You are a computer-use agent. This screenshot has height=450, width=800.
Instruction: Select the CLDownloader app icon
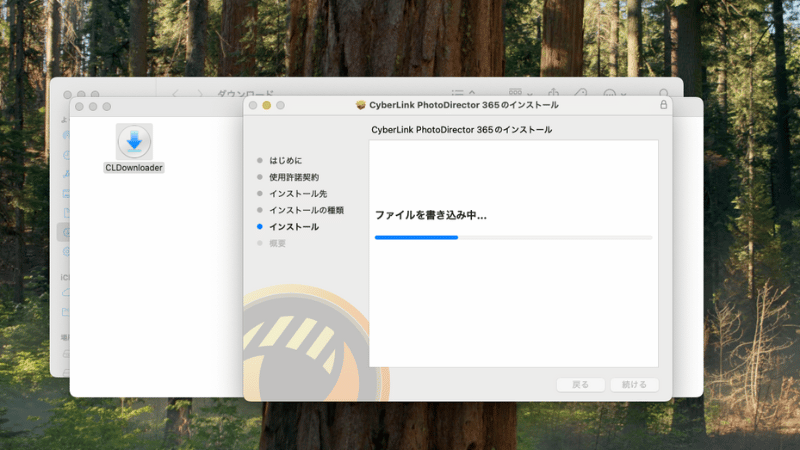click(x=134, y=141)
